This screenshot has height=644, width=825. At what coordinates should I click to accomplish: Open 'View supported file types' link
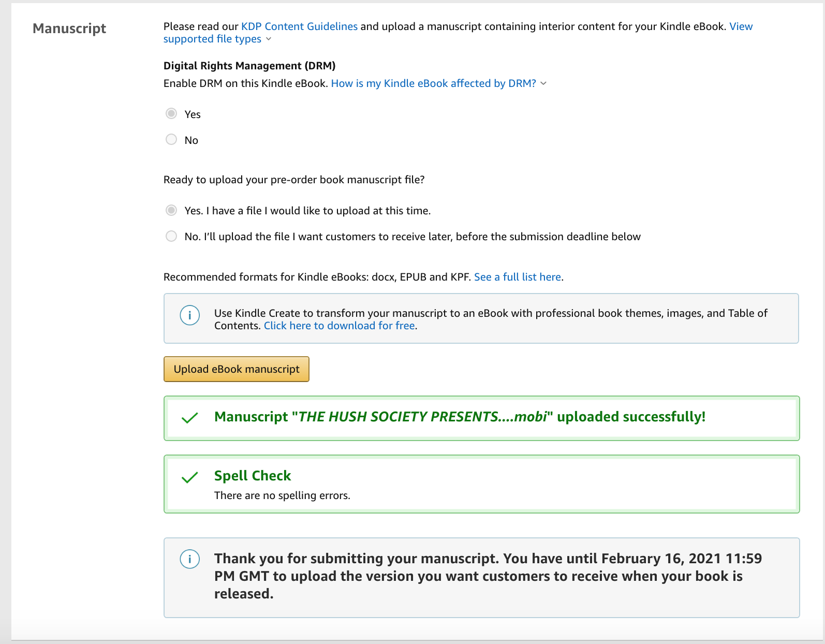(458, 33)
